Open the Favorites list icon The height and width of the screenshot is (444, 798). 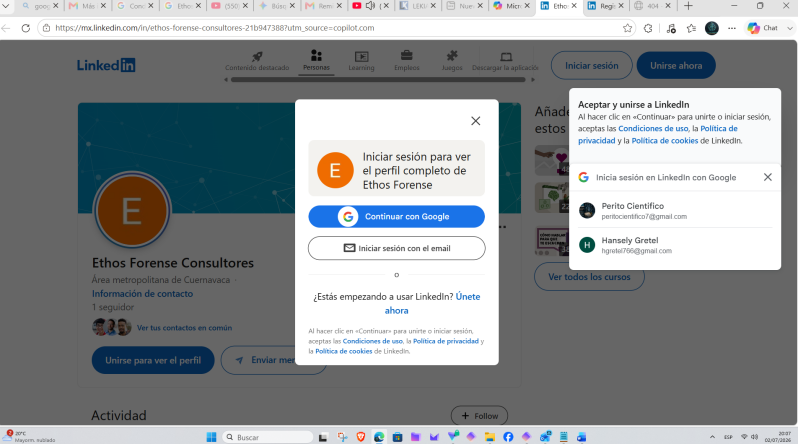pyautogui.click(x=691, y=29)
